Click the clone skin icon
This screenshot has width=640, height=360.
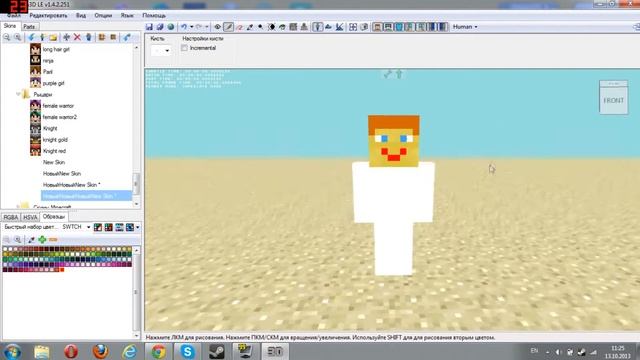(x=89, y=37)
